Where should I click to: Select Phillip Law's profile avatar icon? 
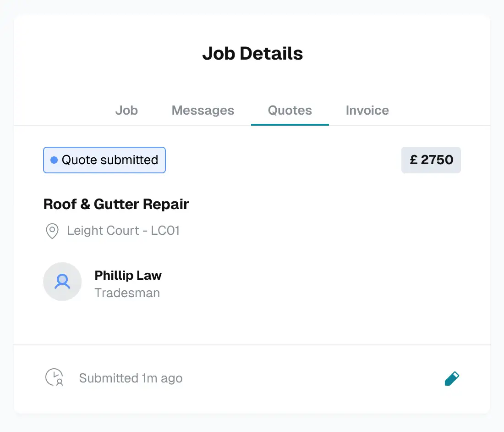click(x=62, y=282)
